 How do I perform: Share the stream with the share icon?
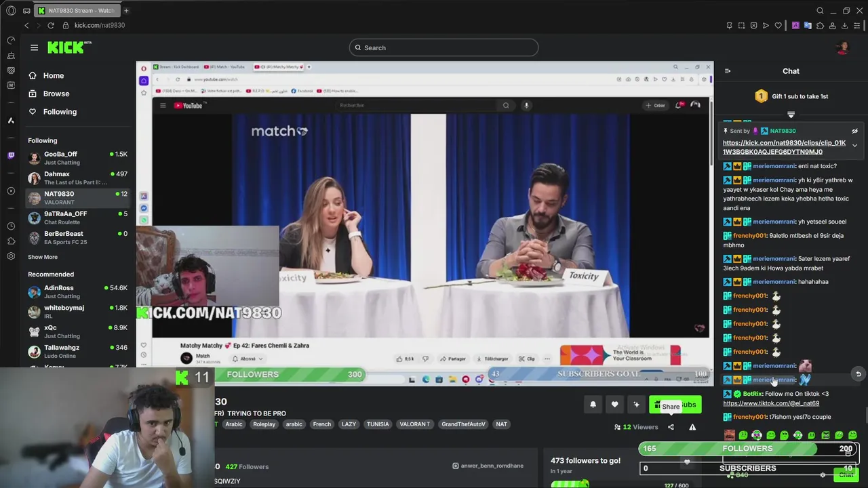click(671, 427)
